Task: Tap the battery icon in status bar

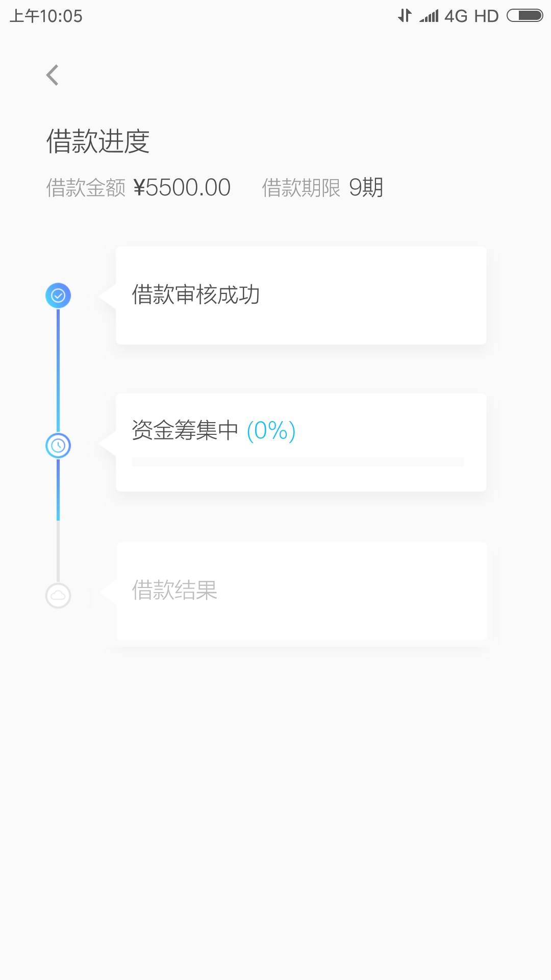Action: [x=524, y=16]
